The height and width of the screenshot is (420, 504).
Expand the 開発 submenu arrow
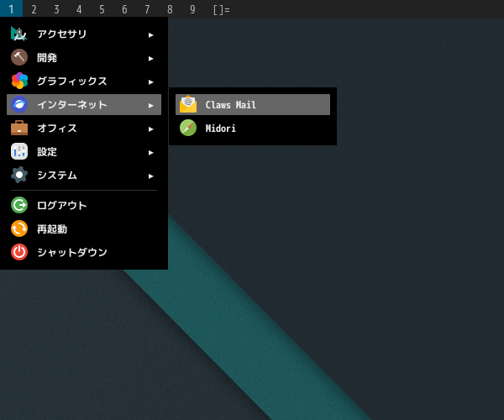(x=150, y=59)
